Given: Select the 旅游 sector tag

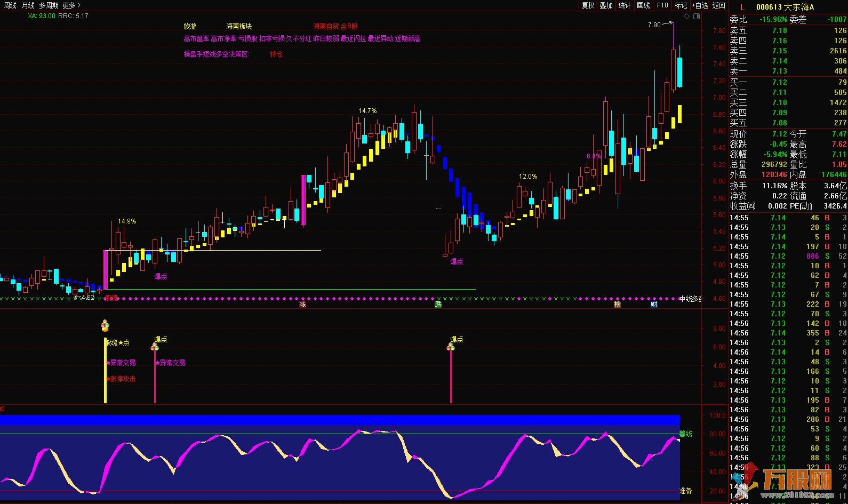Looking at the screenshot, I should 190,26.
